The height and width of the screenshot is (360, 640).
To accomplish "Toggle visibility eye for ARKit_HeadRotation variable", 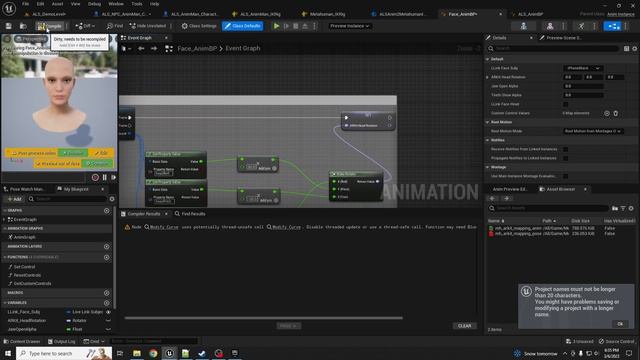I will [108, 321].
